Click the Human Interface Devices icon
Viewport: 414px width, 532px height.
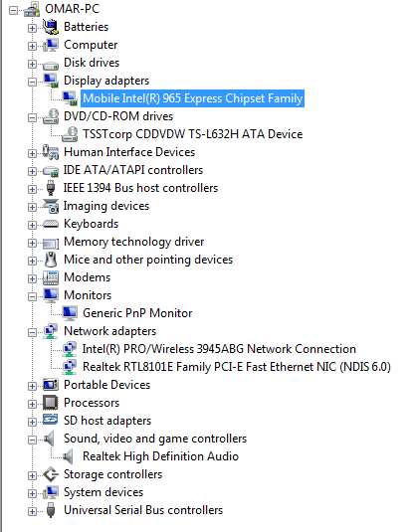[51, 152]
